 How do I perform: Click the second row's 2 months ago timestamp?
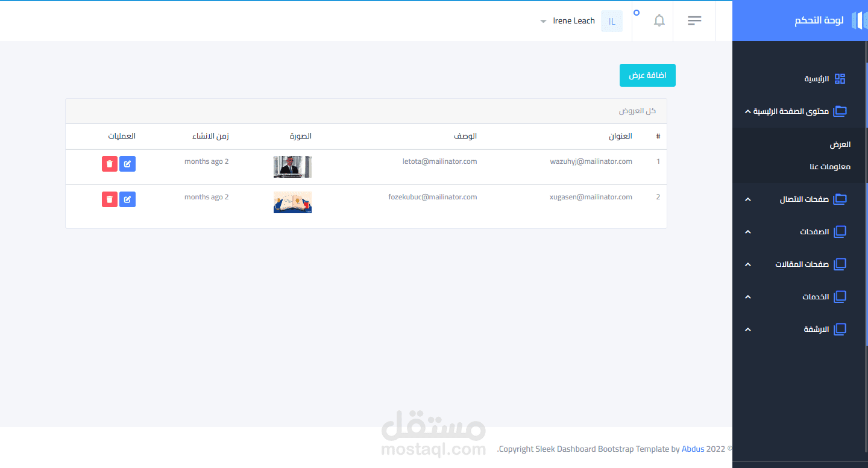[206, 197]
